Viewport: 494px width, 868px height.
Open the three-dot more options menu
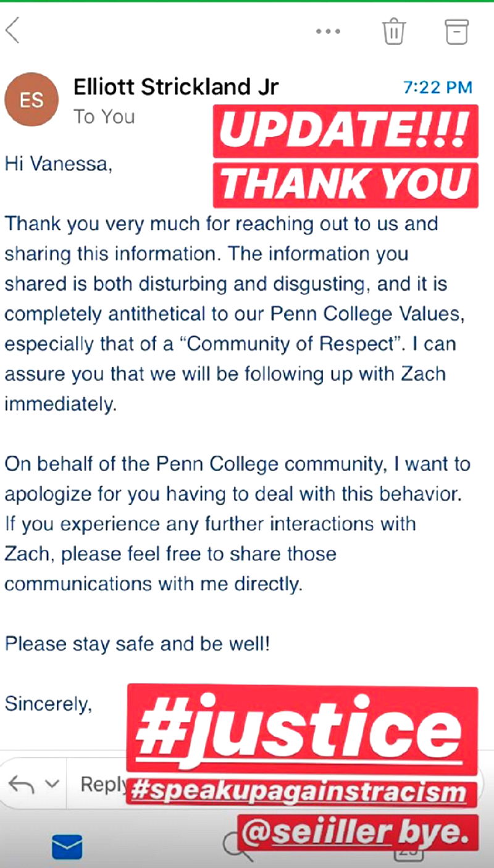pyautogui.click(x=328, y=31)
